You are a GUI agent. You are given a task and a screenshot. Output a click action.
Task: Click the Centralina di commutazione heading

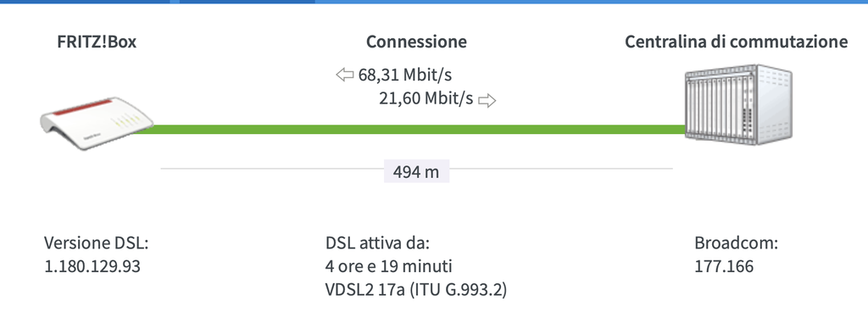(x=737, y=42)
